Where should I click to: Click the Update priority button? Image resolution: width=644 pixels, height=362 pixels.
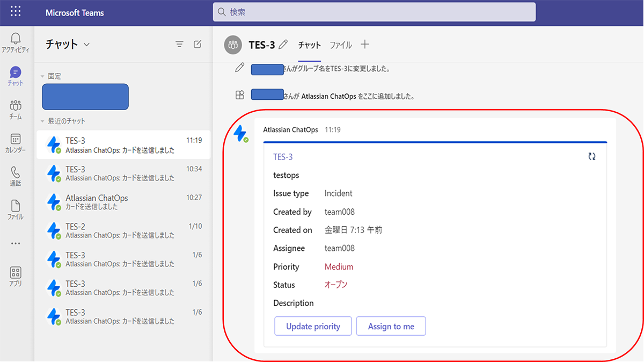click(313, 327)
